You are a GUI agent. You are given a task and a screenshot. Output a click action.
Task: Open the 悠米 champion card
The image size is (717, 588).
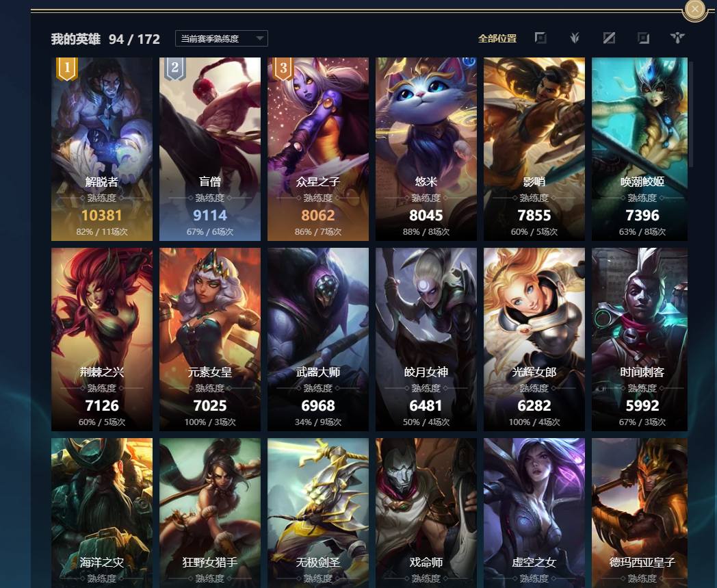click(426, 149)
